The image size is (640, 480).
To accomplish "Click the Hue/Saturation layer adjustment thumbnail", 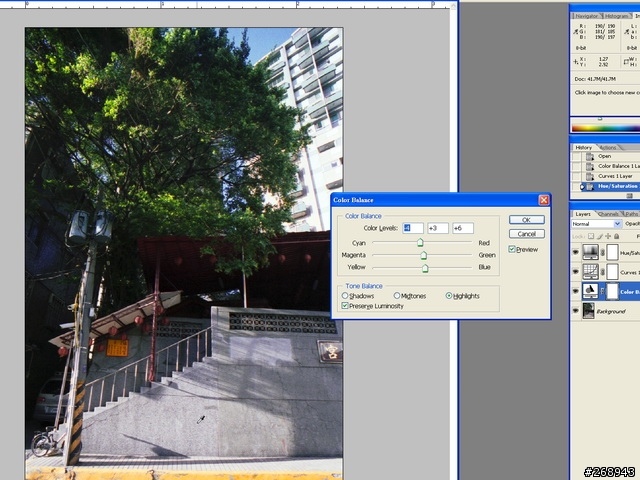I will coord(590,252).
